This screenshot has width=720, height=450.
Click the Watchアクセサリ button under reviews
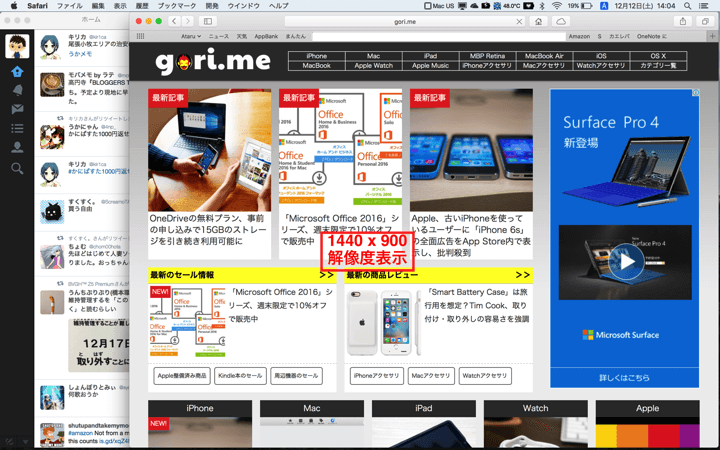tap(485, 376)
